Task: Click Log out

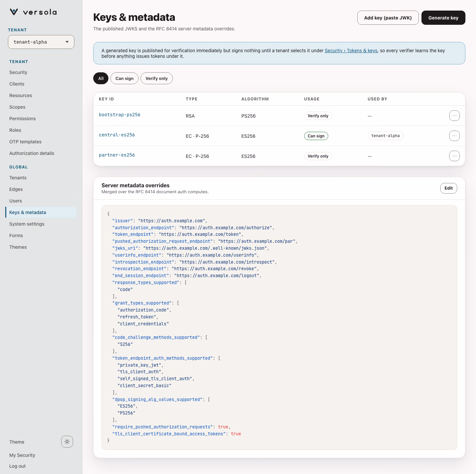Action: coord(18,466)
